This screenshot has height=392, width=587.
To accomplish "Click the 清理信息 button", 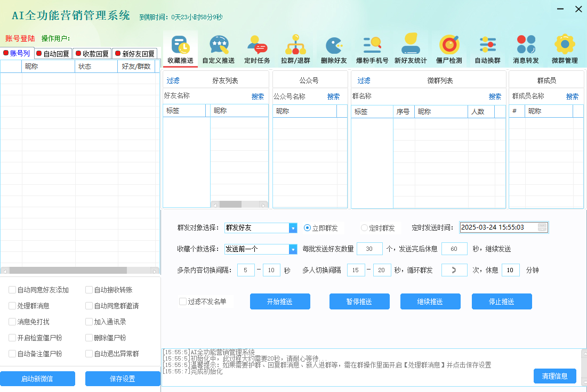I will (554, 375).
